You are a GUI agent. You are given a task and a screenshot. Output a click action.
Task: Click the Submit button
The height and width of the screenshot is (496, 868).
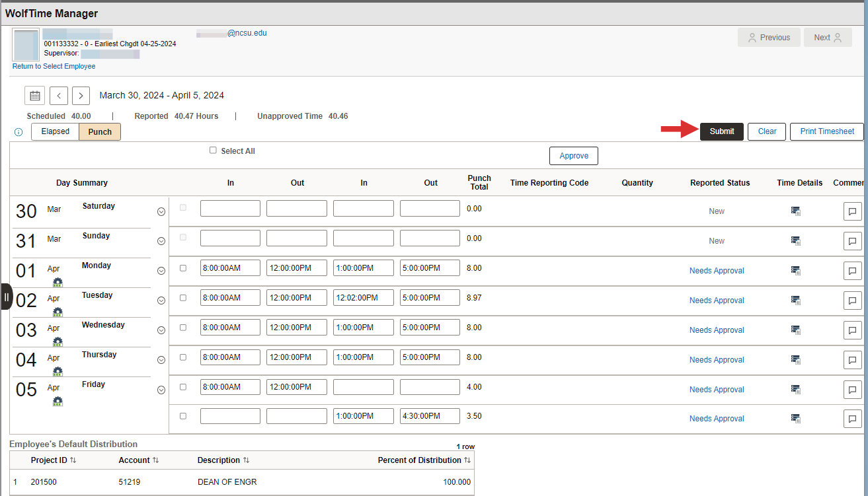pos(722,131)
